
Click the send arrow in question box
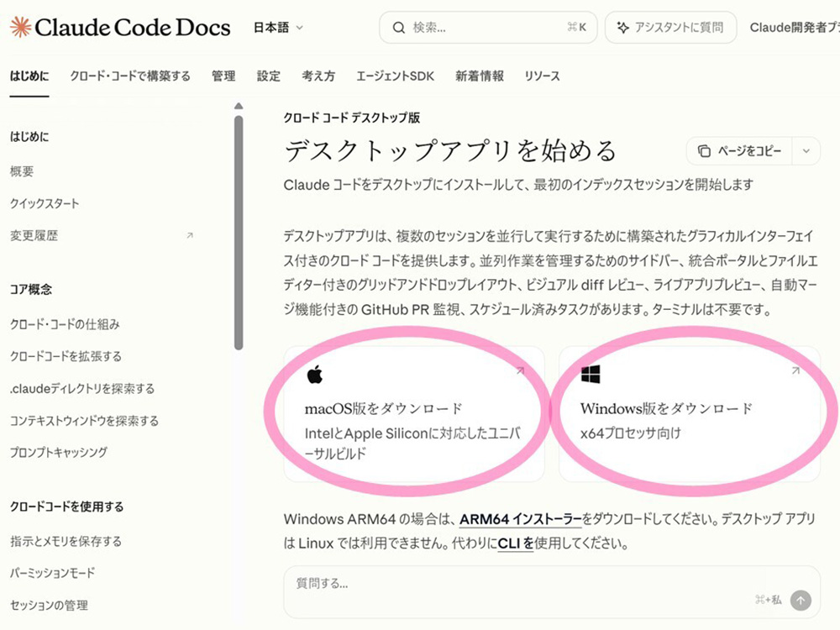[801, 601]
